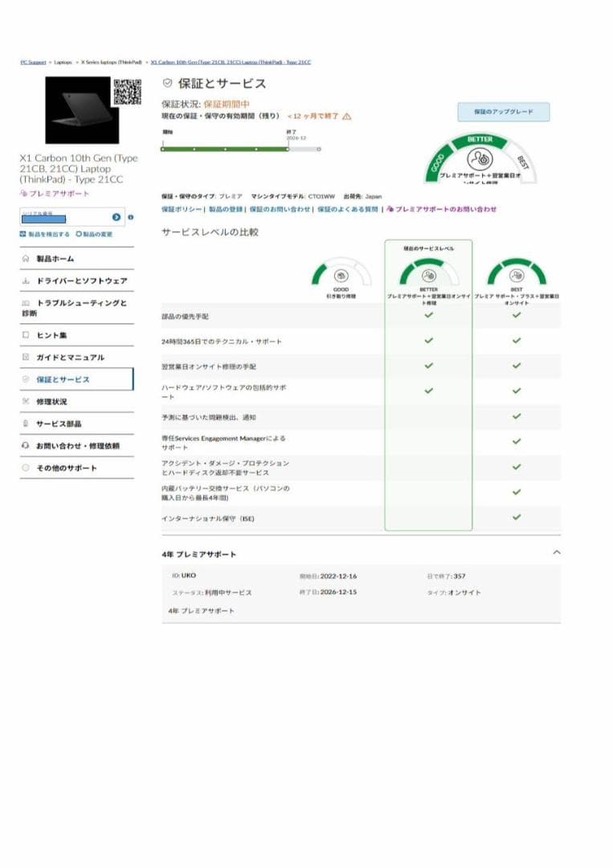The height and width of the screenshot is (868, 613).
Task: Click the 現在のサービスレベル label
Action: 429,248
